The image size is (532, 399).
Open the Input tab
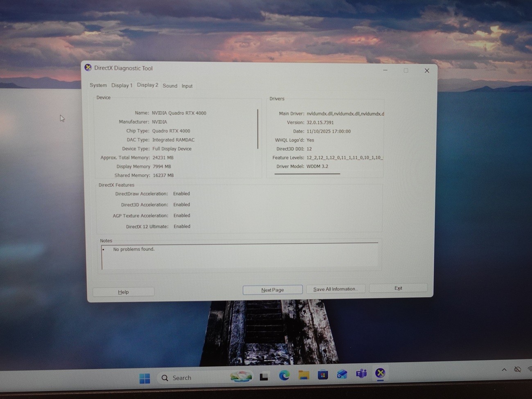pos(187,86)
